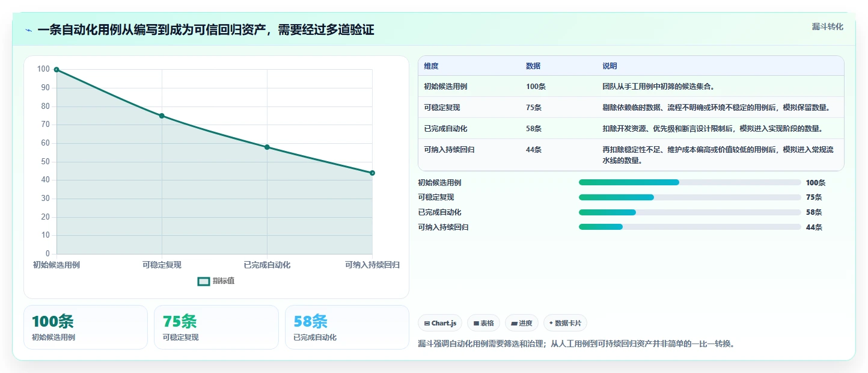Click the chart data point for 已完成自动化
This screenshot has width=868, height=373.
267,147
